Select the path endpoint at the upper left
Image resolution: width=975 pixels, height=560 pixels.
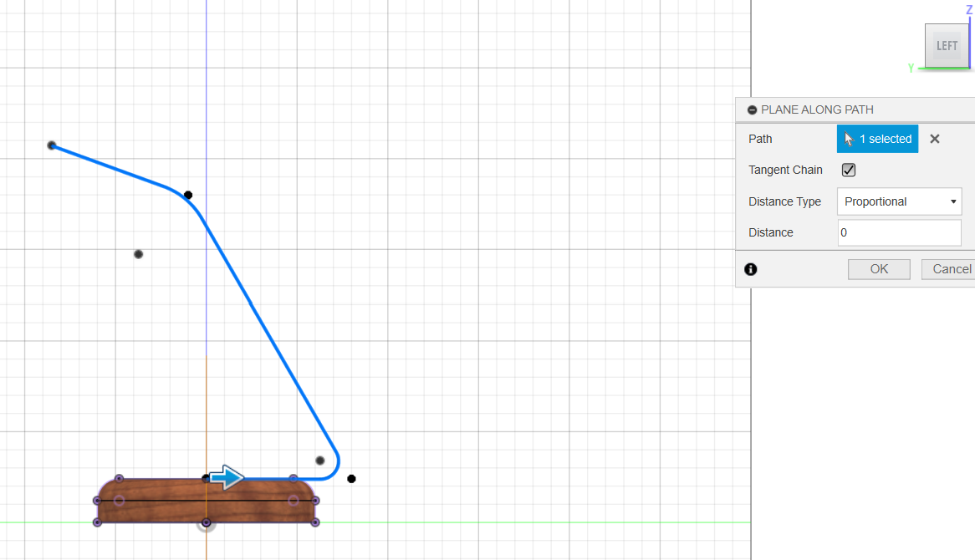pos(52,145)
